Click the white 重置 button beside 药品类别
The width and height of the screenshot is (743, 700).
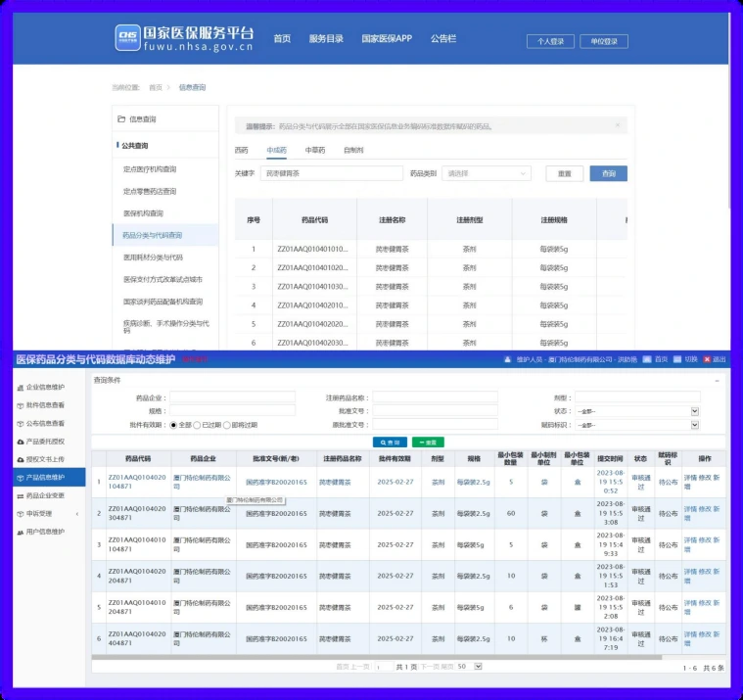pos(565,173)
